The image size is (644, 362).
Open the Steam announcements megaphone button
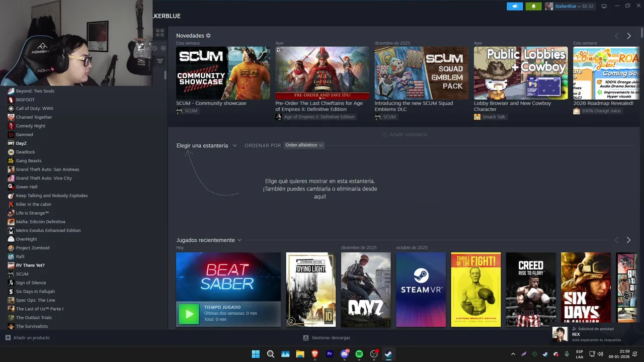[x=515, y=6]
